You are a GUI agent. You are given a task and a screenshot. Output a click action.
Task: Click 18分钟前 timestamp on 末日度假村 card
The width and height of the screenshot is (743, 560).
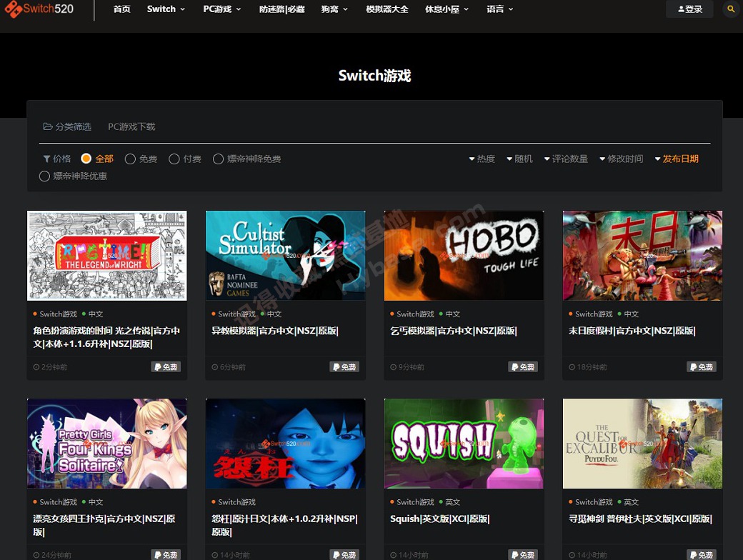[588, 367]
